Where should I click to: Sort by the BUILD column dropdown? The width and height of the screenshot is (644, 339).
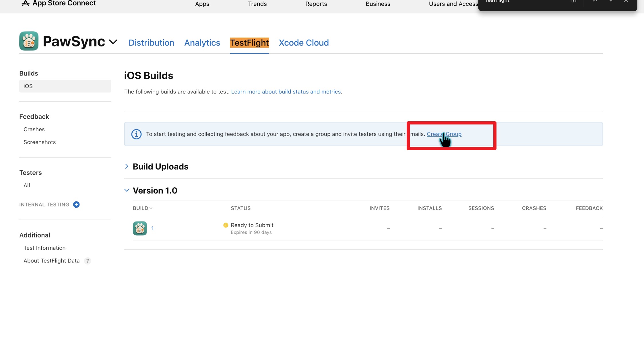click(x=143, y=208)
